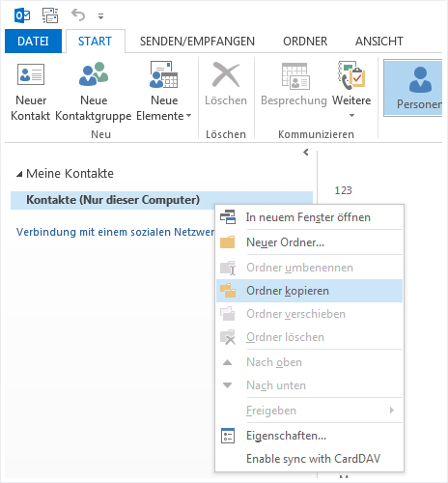This screenshot has height=483, width=448.
Task: Collapse the folder pane with the chevron
Action: coord(306,152)
